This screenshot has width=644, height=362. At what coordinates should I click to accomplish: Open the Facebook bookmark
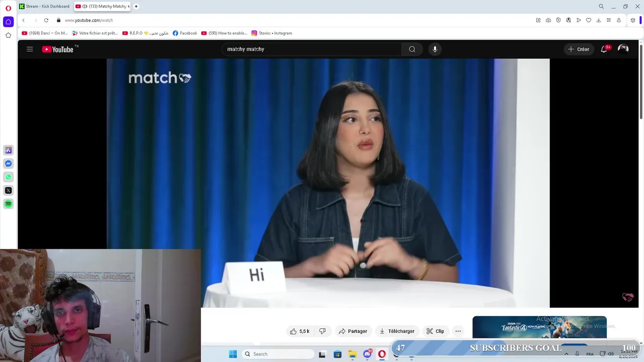click(x=185, y=33)
